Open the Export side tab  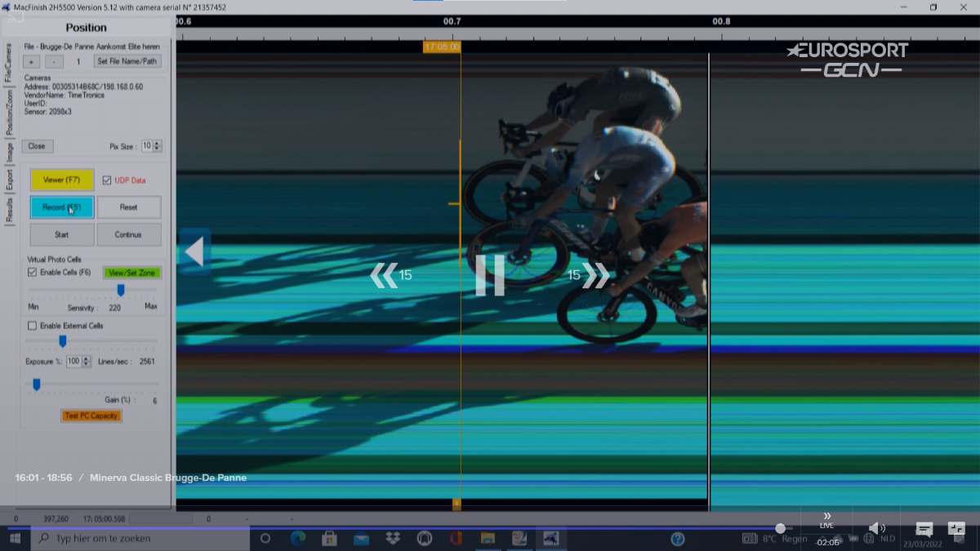click(x=9, y=179)
